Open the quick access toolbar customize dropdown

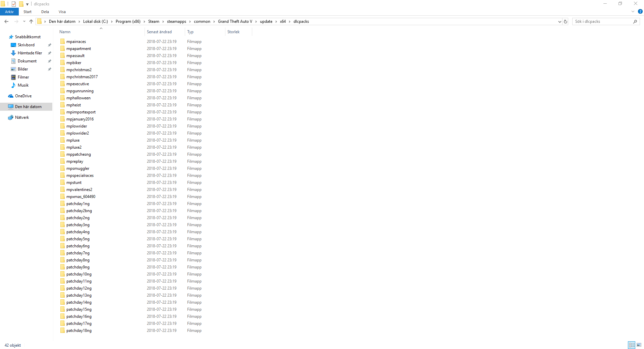coord(27,4)
